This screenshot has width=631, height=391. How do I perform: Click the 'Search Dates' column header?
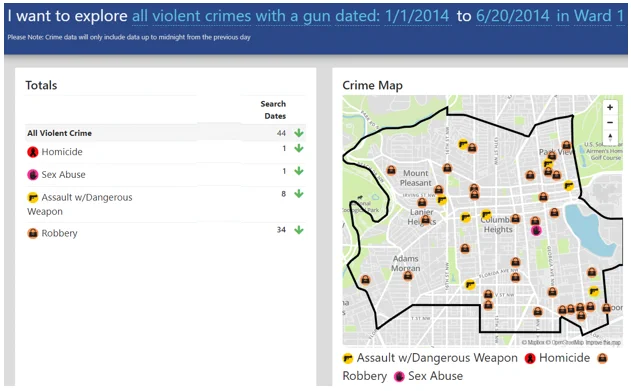pos(273,110)
